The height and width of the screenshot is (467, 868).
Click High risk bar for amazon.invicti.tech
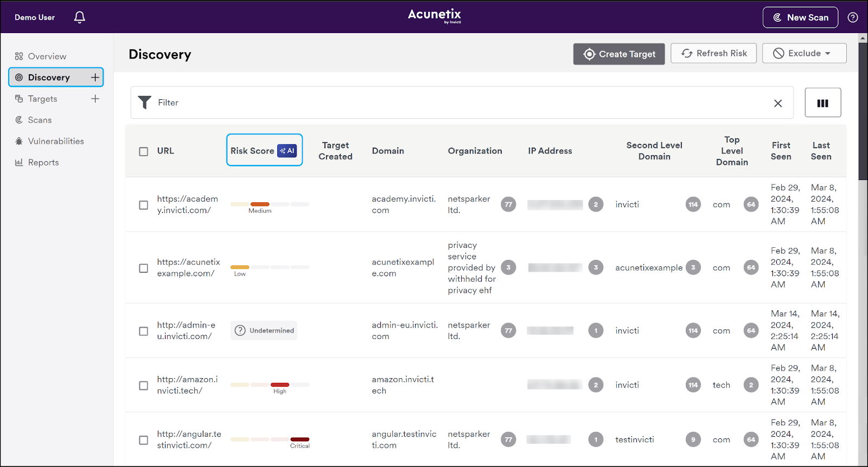[x=280, y=385]
